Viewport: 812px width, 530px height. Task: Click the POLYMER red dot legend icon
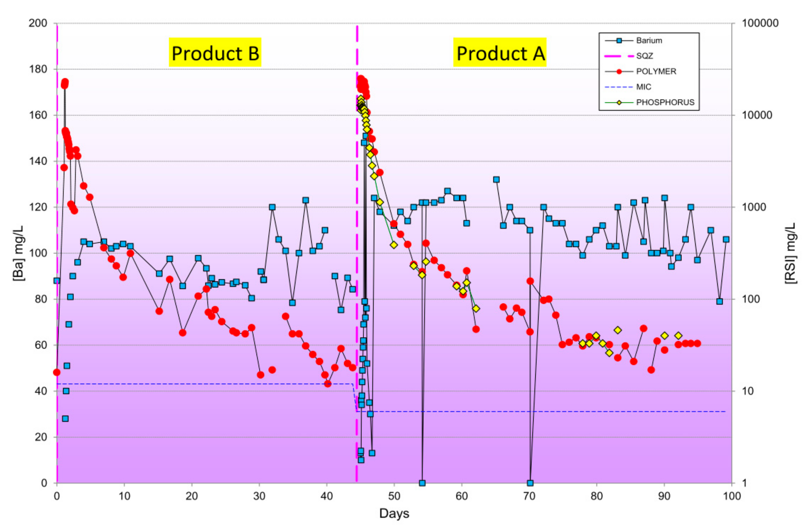coord(619,71)
